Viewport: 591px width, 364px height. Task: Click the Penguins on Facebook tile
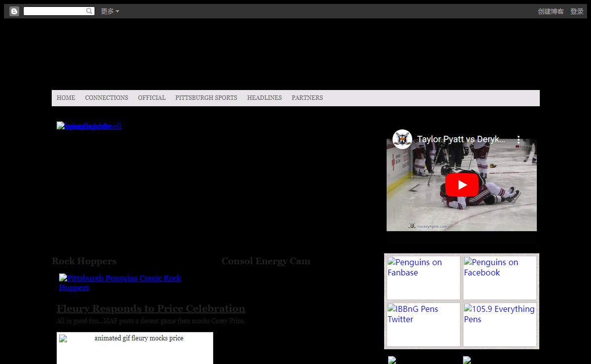point(500,278)
